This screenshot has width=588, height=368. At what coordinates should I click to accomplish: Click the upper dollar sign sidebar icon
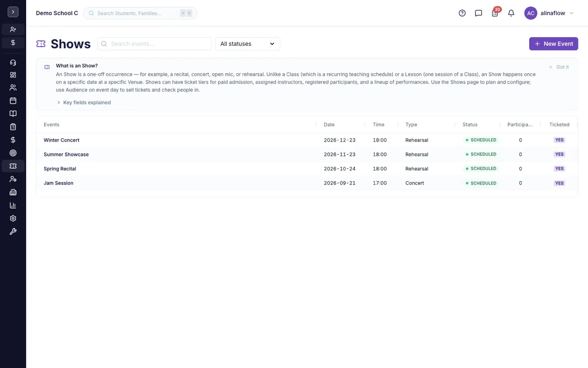(13, 42)
